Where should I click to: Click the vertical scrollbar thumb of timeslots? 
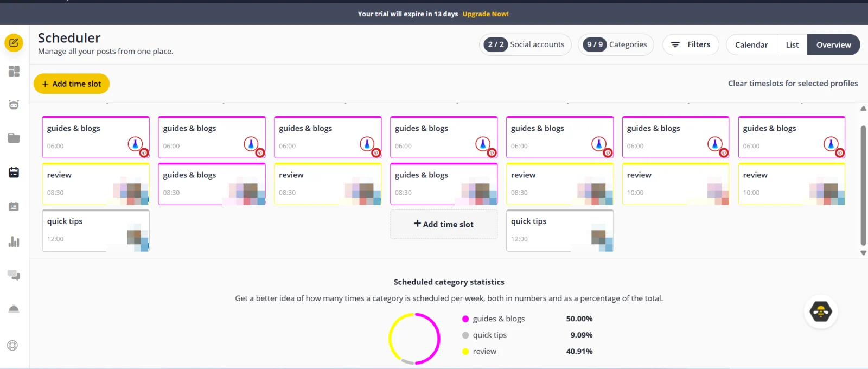863,186
